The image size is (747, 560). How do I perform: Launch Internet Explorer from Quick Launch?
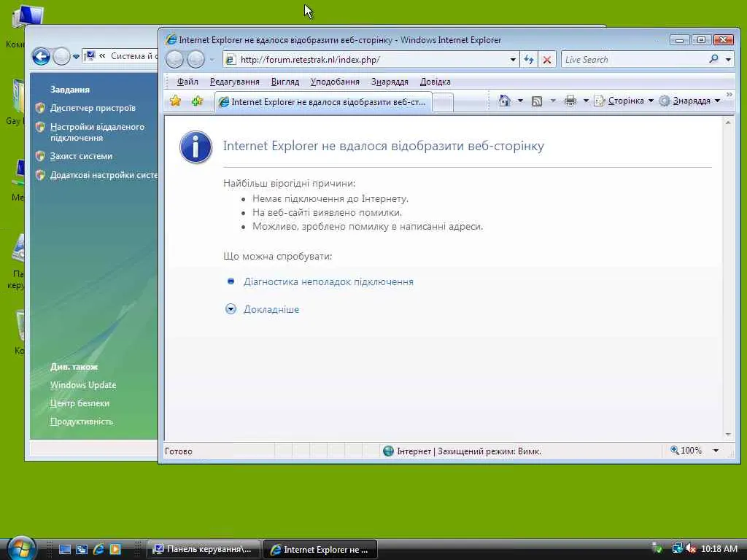98,549
